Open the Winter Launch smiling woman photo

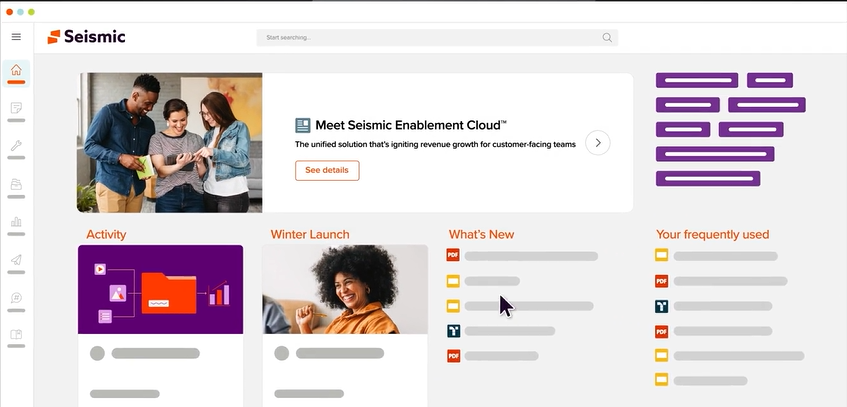(345, 289)
